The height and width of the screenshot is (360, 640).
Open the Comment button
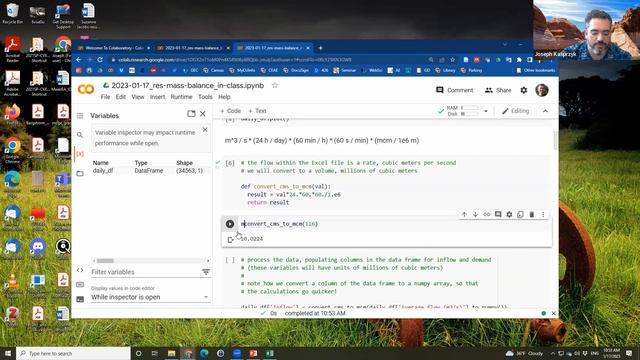454,90
